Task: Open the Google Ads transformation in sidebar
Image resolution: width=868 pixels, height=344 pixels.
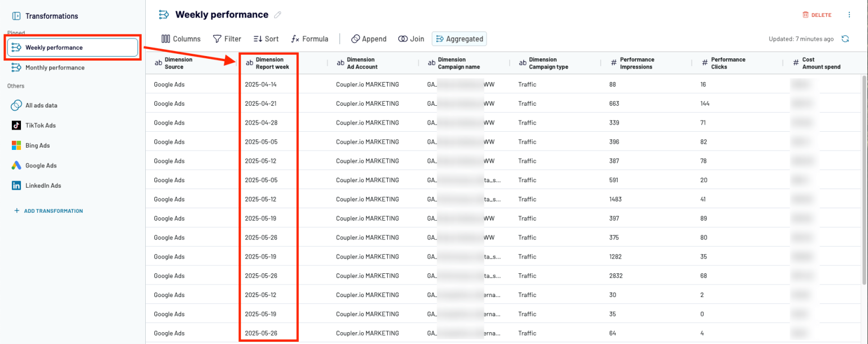Action: tap(41, 166)
